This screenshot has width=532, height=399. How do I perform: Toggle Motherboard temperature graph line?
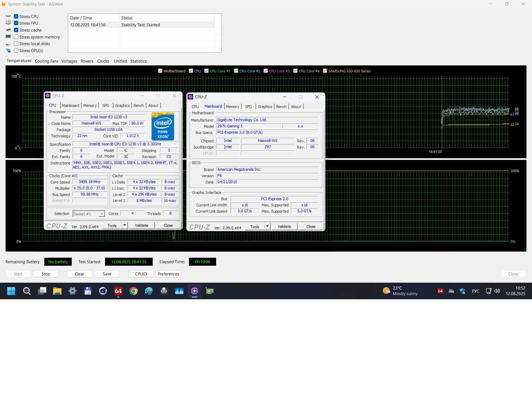(x=160, y=71)
